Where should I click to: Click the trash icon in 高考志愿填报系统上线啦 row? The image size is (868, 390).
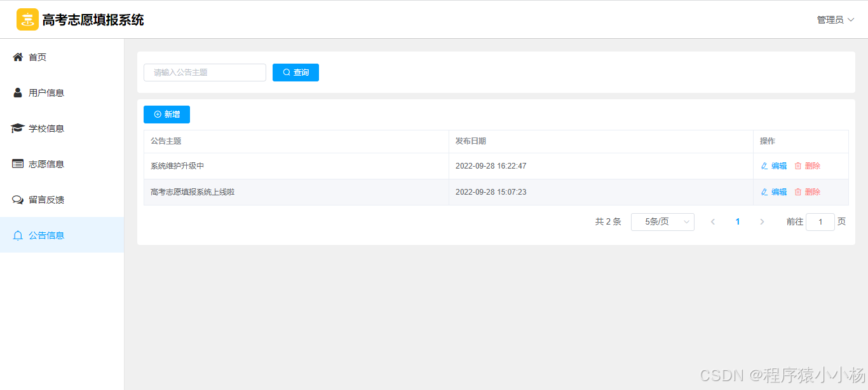pyautogui.click(x=798, y=192)
